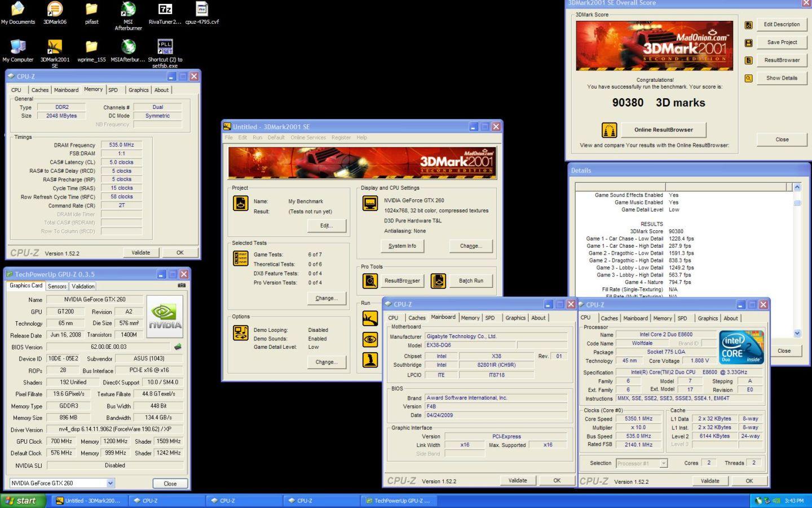
Task: Click the GPU-Z Device ID field 10DE - 05E2
Action: click(x=63, y=358)
